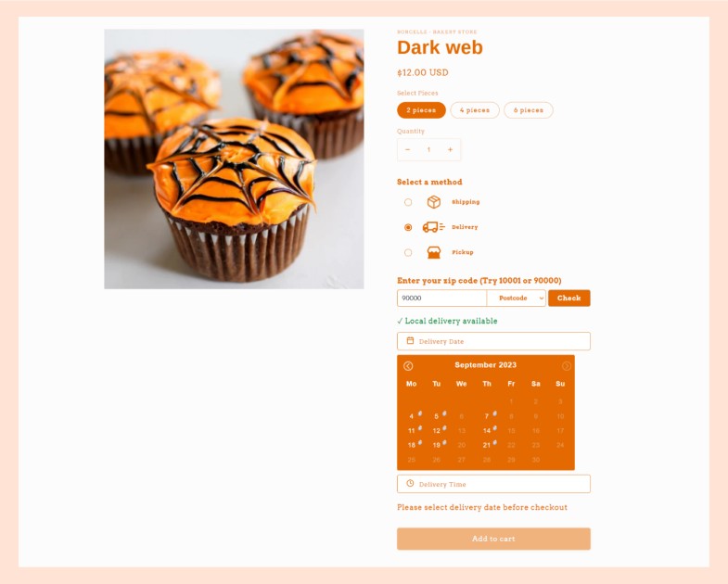
Task: Click the shipping box icon
Action: point(434,202)
